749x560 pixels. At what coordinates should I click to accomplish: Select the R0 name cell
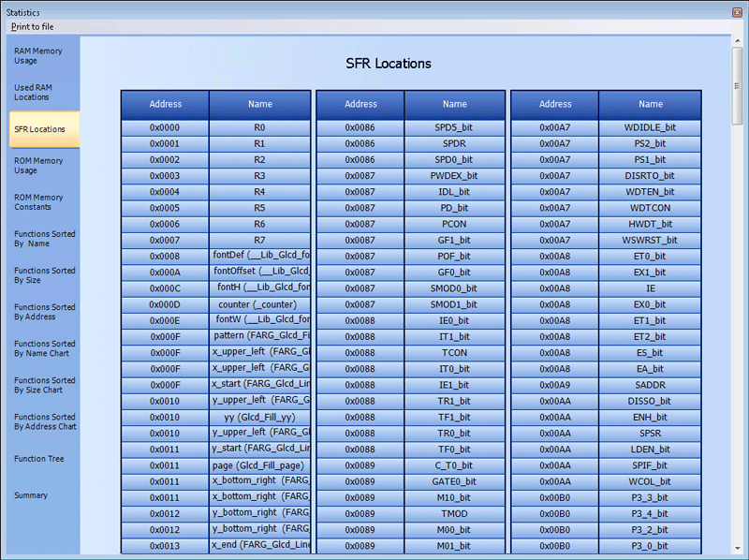point(260,127)
